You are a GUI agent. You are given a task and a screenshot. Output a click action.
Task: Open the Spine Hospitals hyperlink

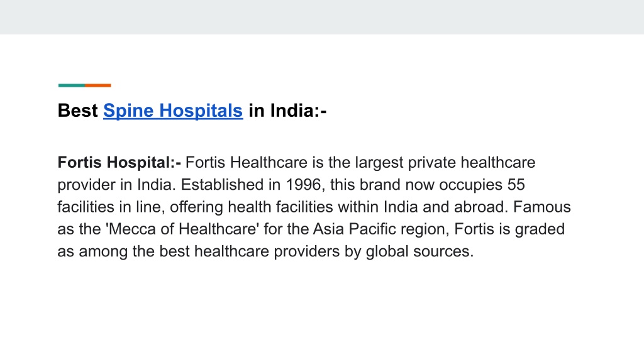coord(173,111)
